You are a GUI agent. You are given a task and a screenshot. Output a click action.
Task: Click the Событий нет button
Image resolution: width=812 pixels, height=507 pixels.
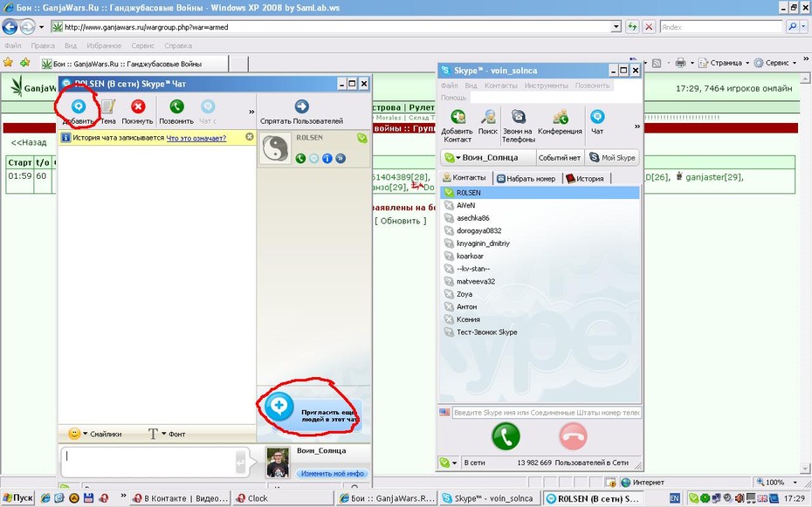pyautogui.click(x=560, y=157)
